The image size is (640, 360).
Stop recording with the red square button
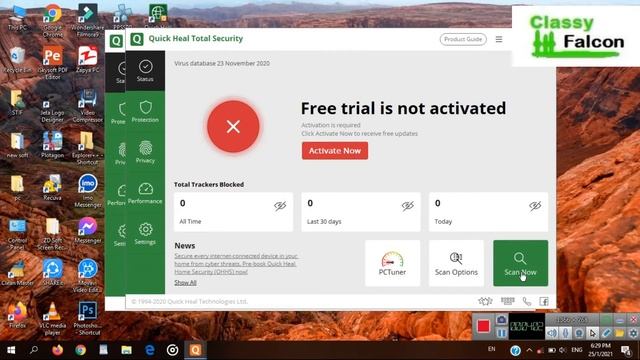tap(484, 326)
